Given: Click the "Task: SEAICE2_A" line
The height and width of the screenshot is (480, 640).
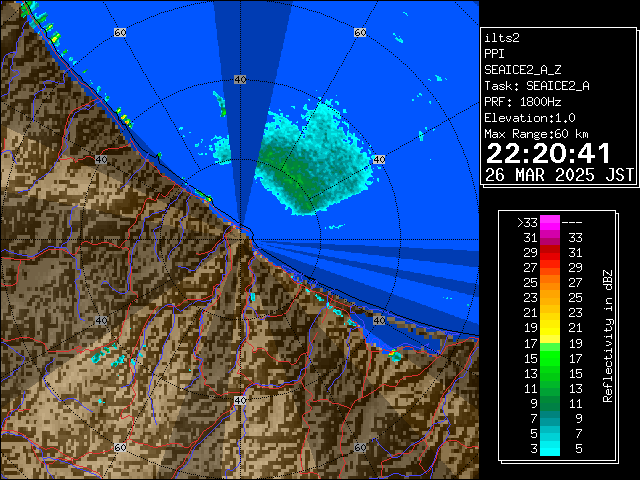Looking at the screenshot, I should point(537,86).
